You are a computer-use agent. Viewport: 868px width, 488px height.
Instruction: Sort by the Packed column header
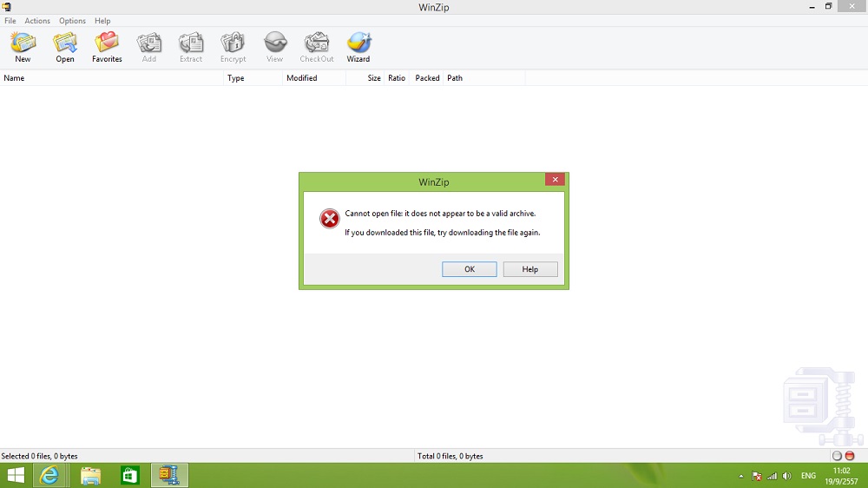click(426, 78)
